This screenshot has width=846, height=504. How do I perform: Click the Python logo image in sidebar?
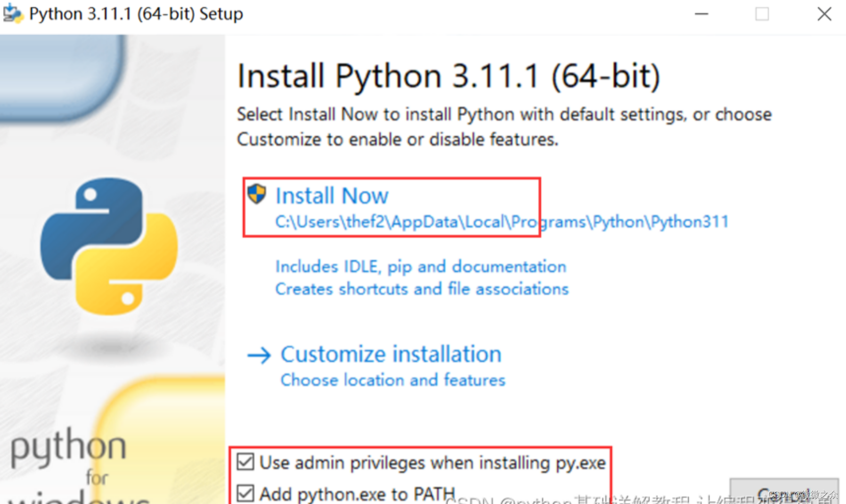[x=109, y=246]
